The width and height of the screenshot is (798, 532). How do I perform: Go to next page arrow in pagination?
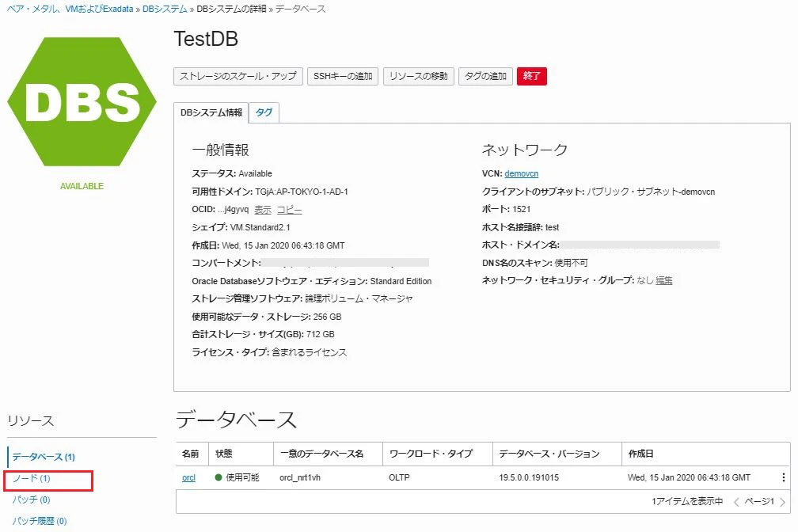pos(782,502)
